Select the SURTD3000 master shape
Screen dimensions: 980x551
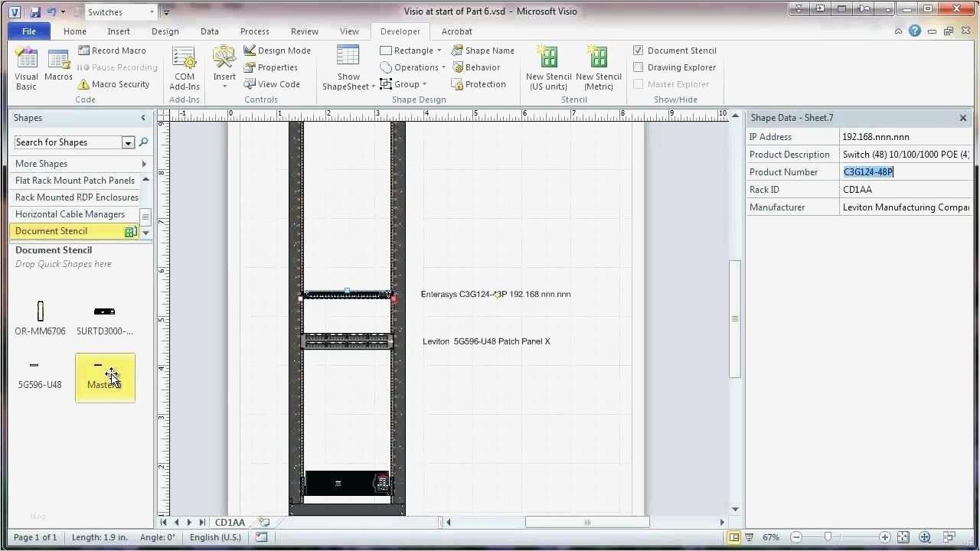tap(104, 318)
